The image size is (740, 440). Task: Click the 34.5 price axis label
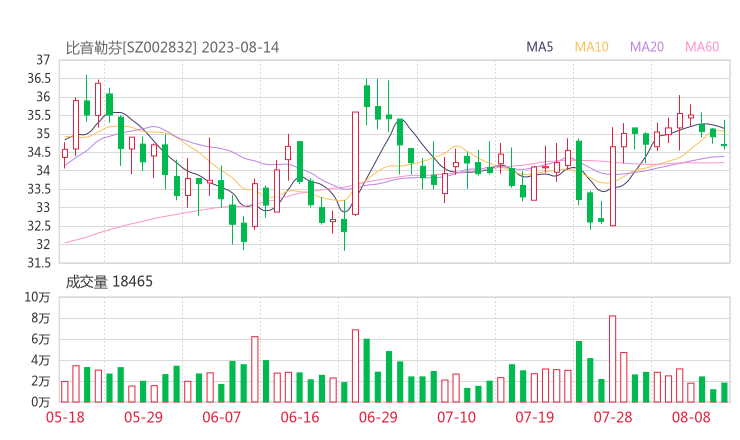39,152
